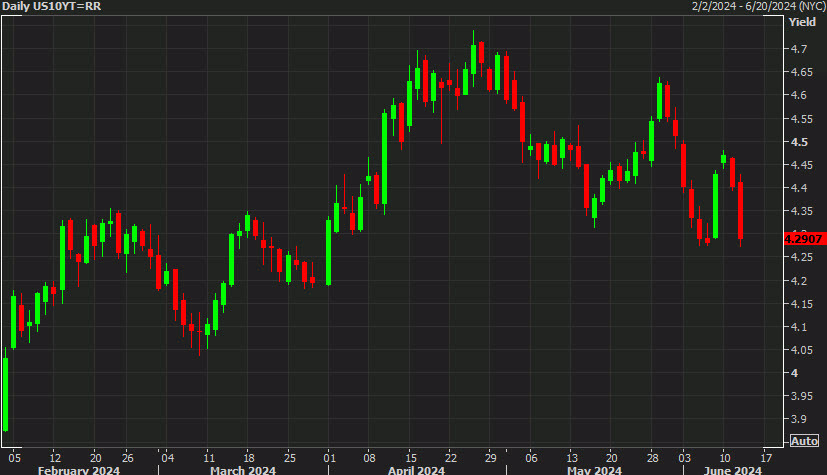Click the March 2024 month label
The image size is (827, 475).
pos(243,470)
